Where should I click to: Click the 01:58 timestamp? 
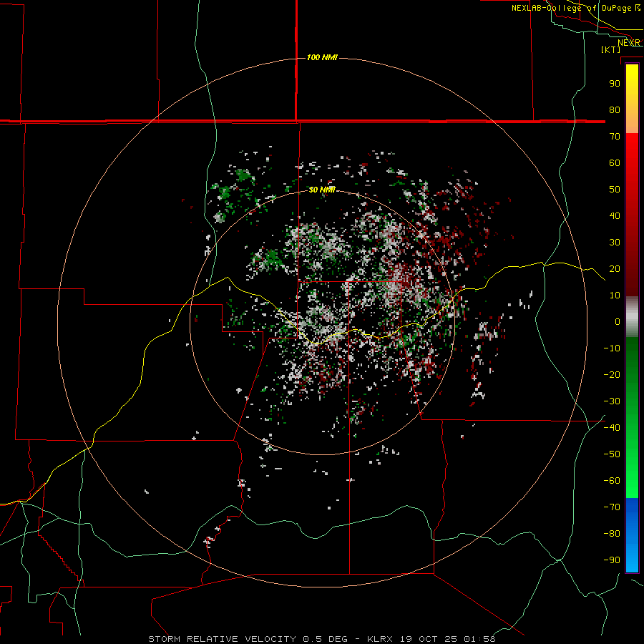[x=479, y=639]
